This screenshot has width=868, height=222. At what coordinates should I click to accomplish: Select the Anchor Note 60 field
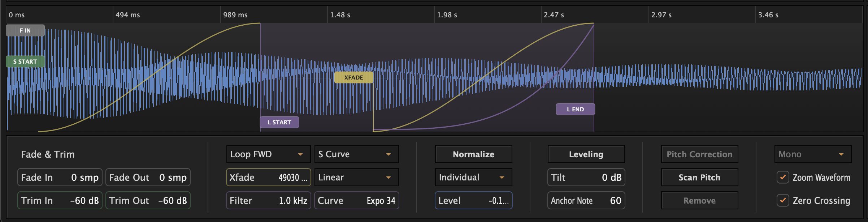point(586,201)
